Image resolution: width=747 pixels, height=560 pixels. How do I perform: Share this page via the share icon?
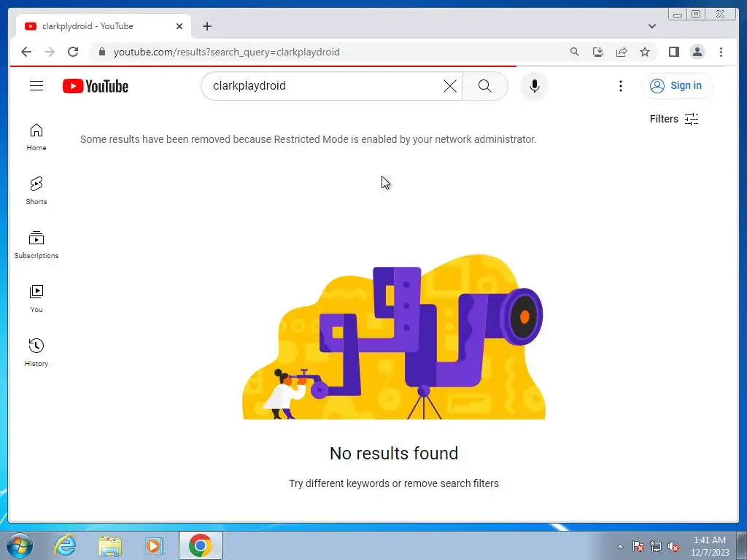point(622,52)
